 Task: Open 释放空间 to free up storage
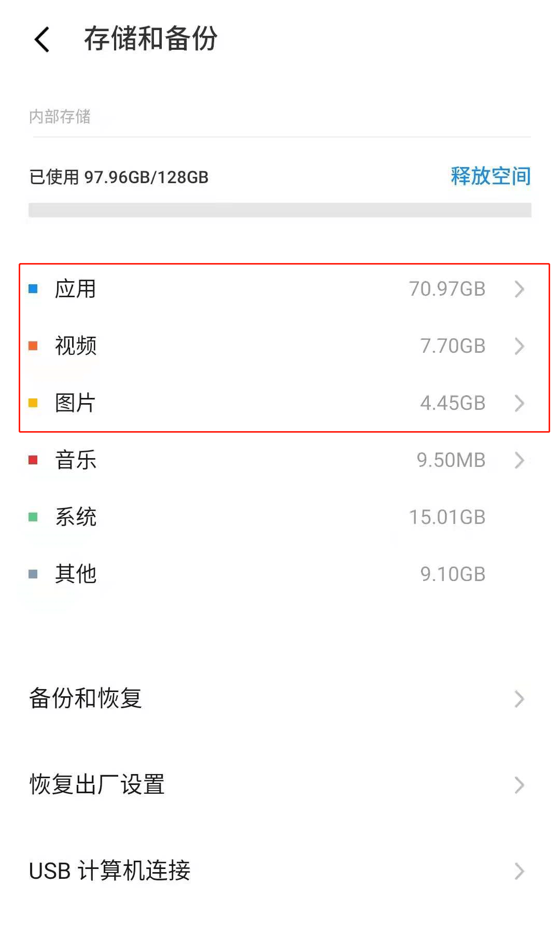[x=490, y=176]
